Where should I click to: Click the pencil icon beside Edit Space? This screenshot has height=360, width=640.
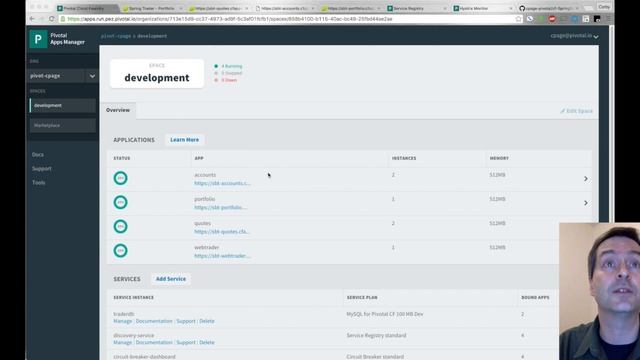click(562, 111)
